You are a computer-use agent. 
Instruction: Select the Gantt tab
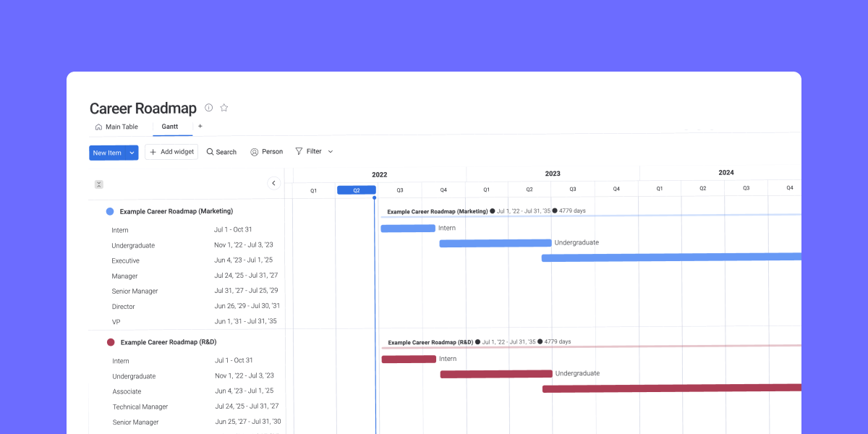point(171,126)
